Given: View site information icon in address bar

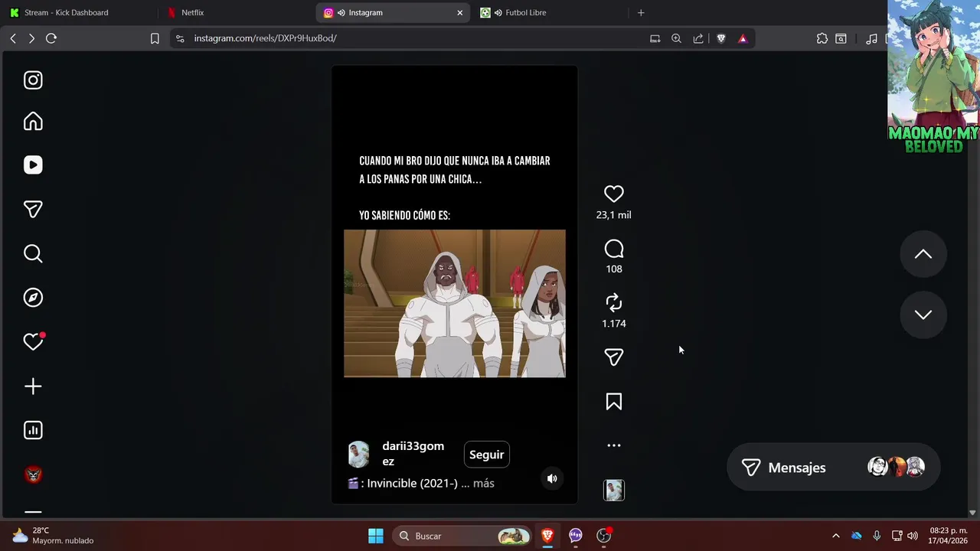Looking at the screenshot, I should (180, 38).
